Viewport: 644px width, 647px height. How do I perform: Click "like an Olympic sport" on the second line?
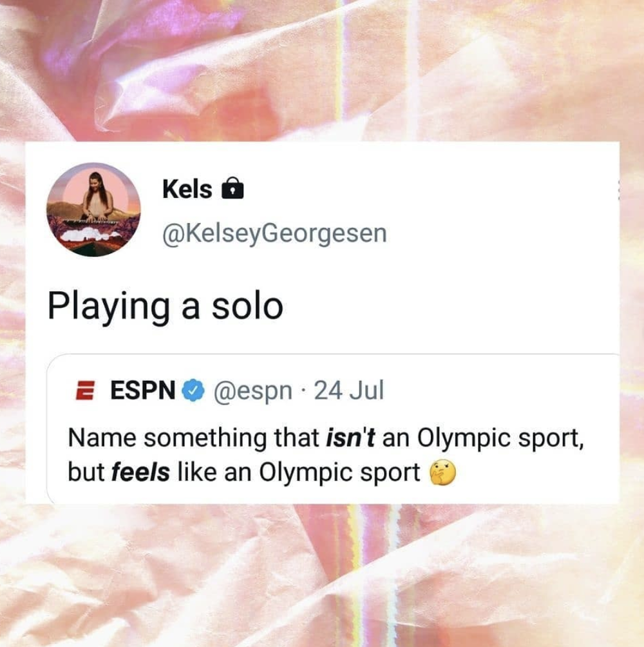click(x=299, y=474)
